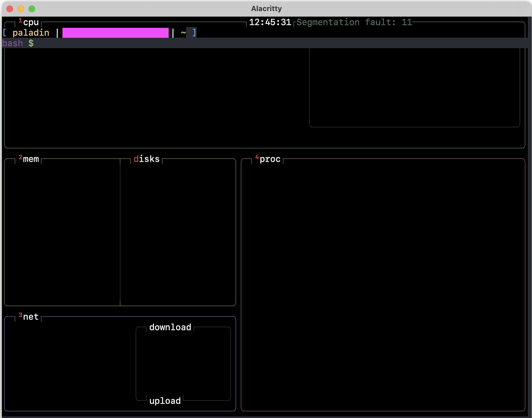Toggle the disks panel label

click(146, 159)
